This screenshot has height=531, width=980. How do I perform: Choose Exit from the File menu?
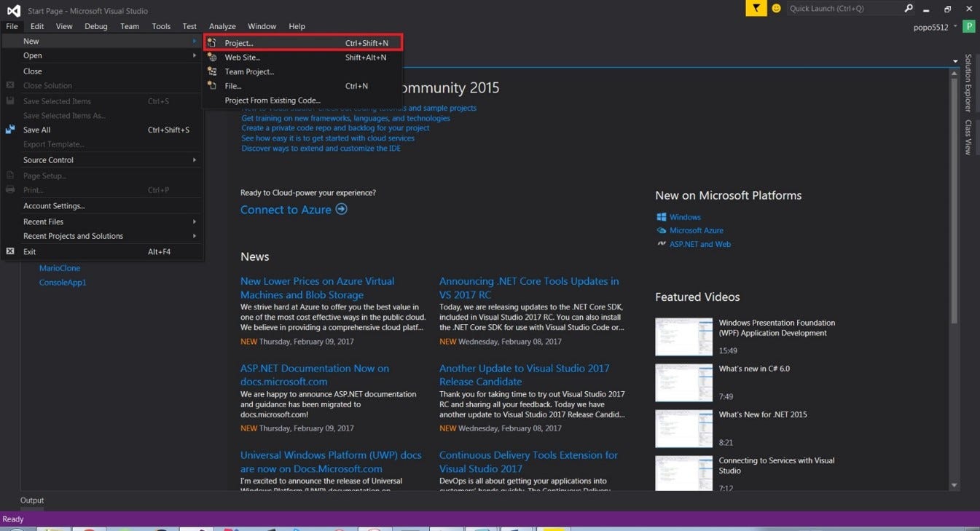102,251
